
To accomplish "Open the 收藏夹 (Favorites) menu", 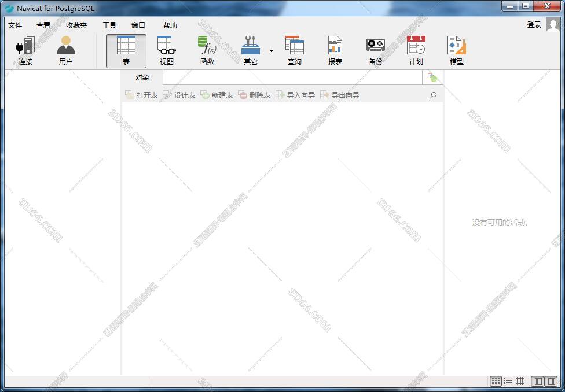I will (x=76, y=25).
